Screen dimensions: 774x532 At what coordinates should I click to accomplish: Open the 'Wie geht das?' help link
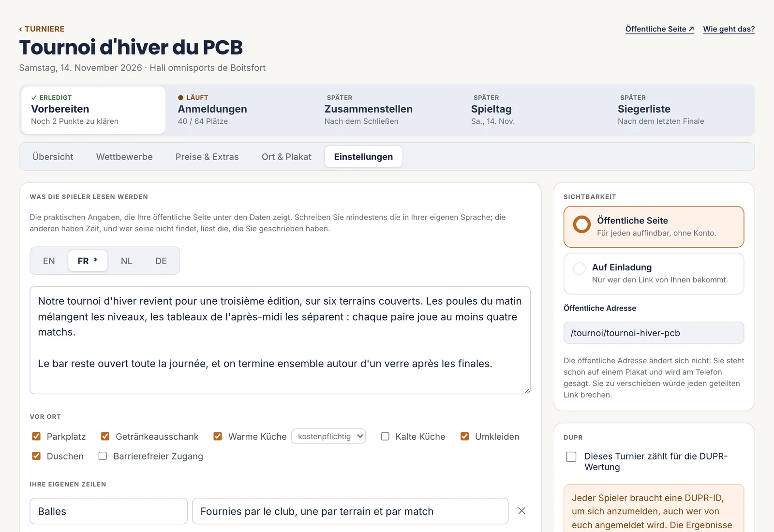pyautogui.click(x=729, y=29)
